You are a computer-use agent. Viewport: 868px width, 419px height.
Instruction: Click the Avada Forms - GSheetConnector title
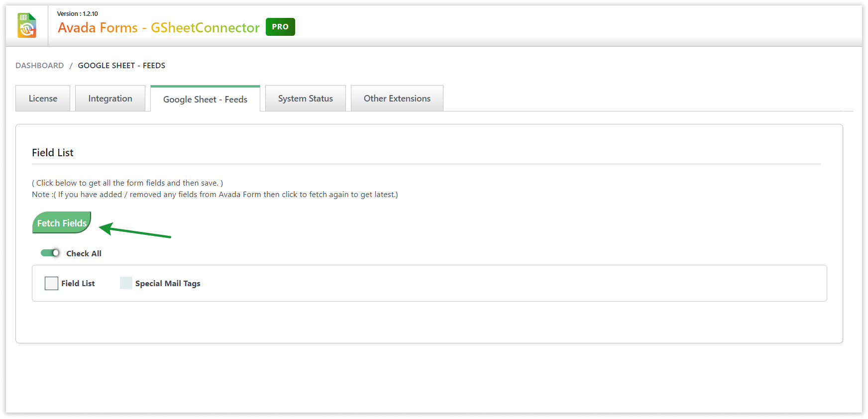coord(159,28)
